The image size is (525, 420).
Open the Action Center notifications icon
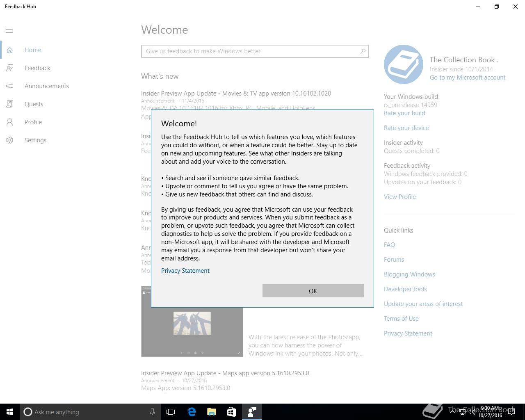click(x=511, y=412)
